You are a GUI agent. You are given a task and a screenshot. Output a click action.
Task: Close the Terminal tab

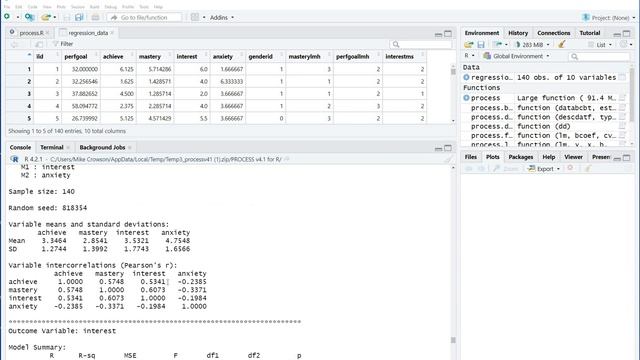[x=68, y=147]
